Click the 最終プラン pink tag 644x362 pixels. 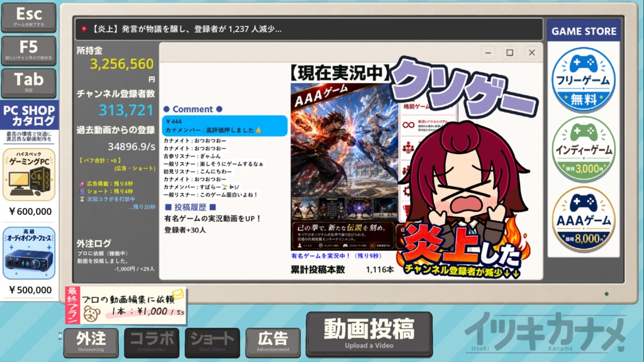[x=72, y=305]
